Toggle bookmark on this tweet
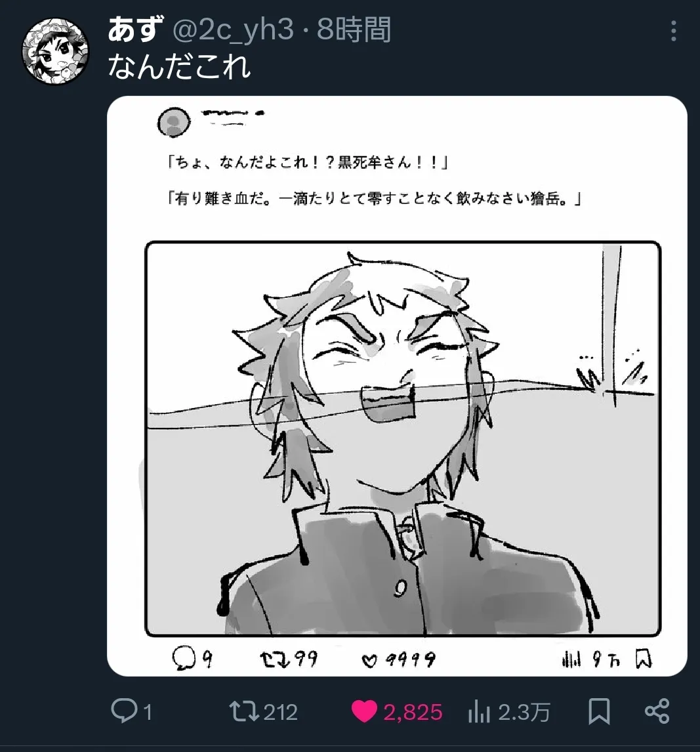This screenshot has height=752, width=700. pyautogui.click(x=600, y=711)
